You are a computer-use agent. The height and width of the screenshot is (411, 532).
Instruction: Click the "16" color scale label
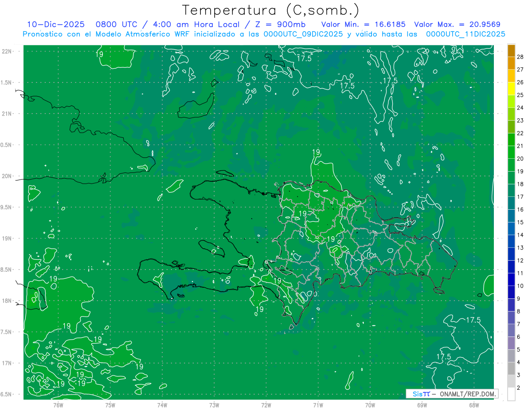tap(521, 210)
